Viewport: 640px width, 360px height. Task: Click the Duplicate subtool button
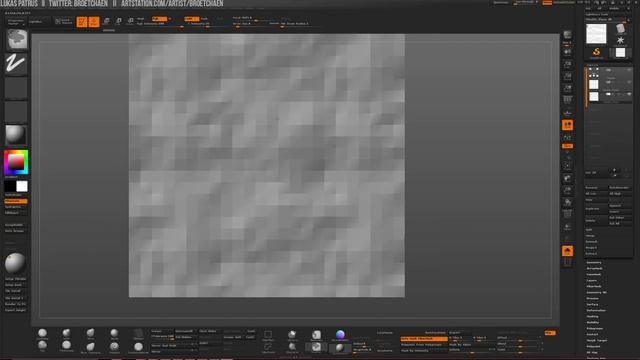[x=596, y=209]
